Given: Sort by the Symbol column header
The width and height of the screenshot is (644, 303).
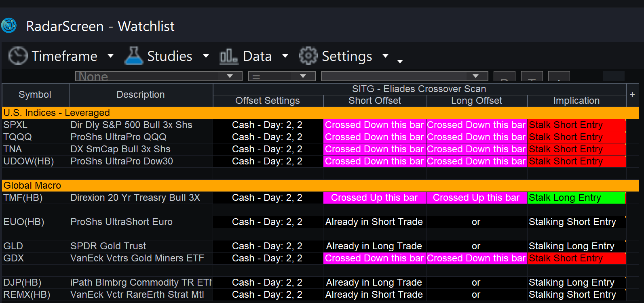Looking at the screenshot, I should pos(35,95).
